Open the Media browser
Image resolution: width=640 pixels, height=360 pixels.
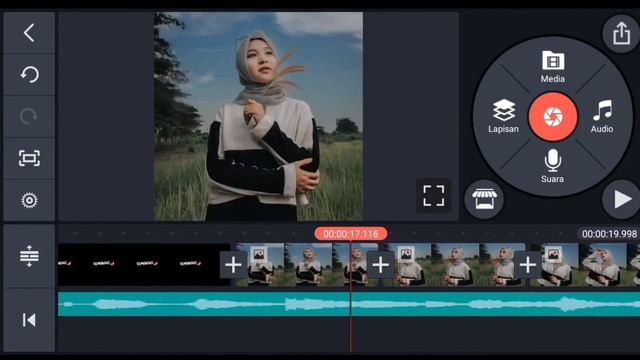pos(553,67)
